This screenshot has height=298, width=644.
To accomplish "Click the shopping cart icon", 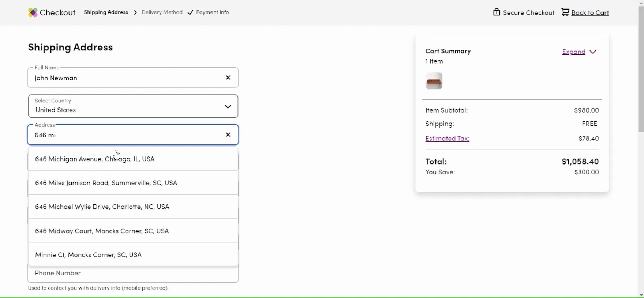I will [x=565, y=12].
